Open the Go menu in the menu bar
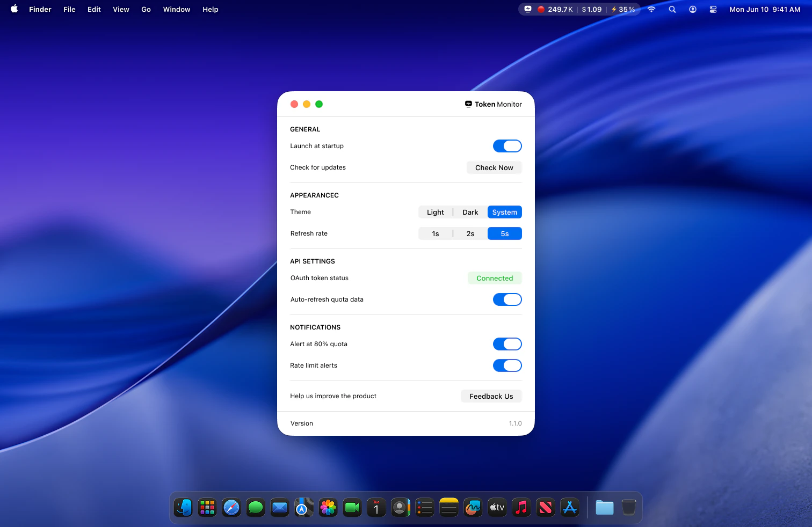Screen dimensions: 812x527 click(x=146, y=9)
